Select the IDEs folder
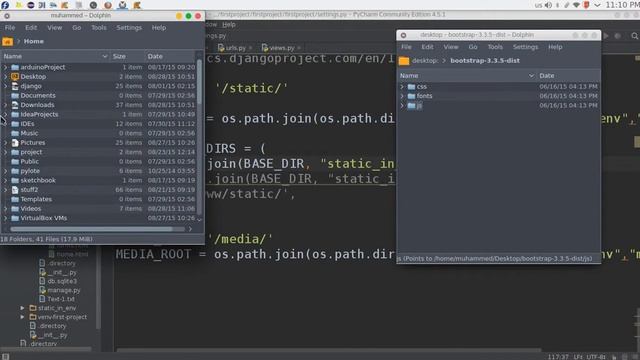The height and width of the screenshot is (360, 640). tap(27, 124)
